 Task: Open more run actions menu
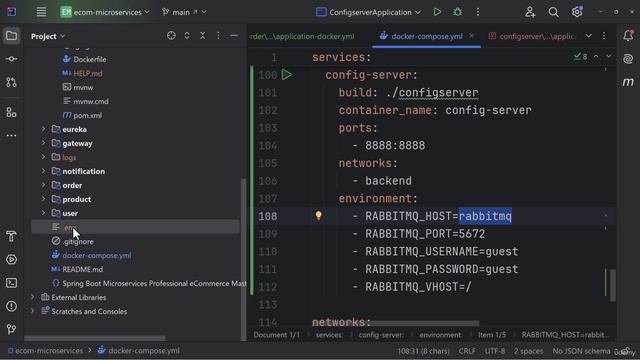tap(478, 12)
